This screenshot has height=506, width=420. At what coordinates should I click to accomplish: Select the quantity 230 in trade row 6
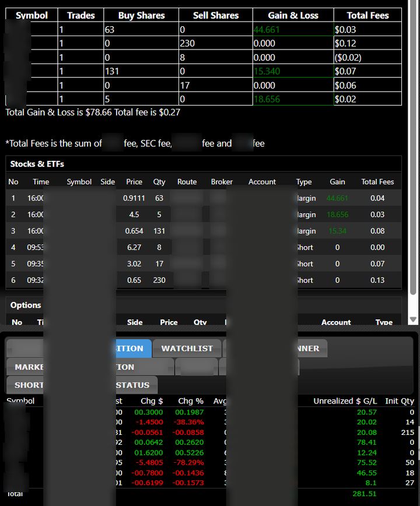coord(159,280)
